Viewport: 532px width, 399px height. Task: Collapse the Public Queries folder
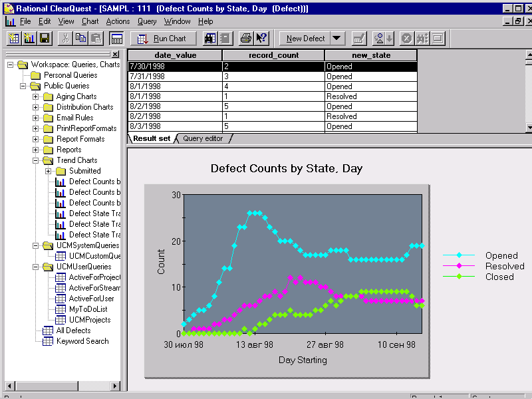(x=23, y=86)
